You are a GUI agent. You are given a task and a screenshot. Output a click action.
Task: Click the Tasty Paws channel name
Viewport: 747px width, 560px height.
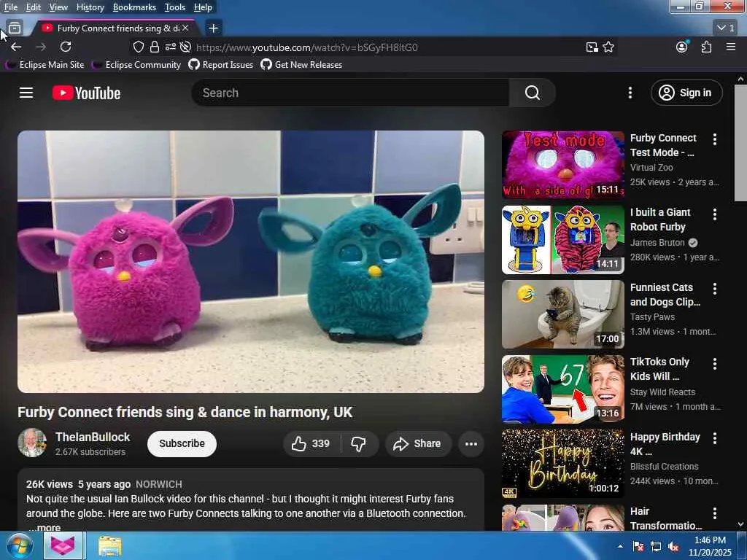[652, 316]
